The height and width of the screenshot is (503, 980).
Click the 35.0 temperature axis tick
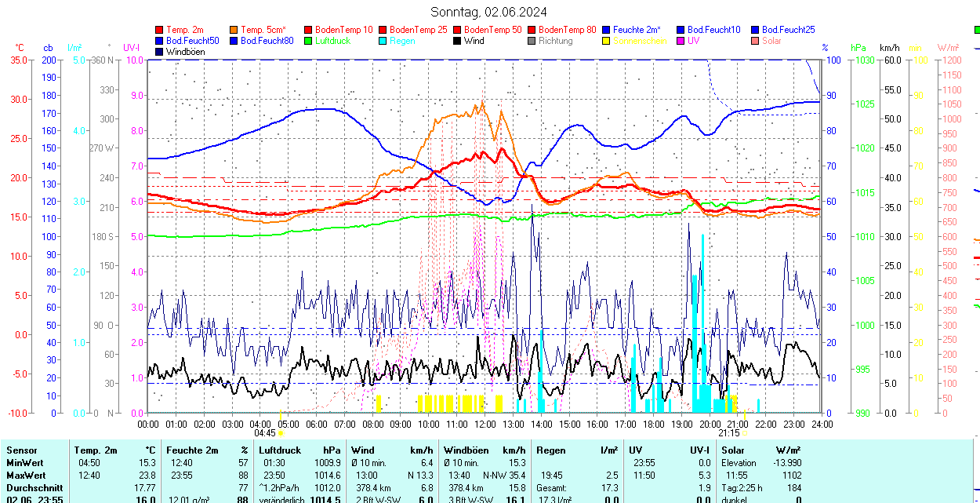20,60
